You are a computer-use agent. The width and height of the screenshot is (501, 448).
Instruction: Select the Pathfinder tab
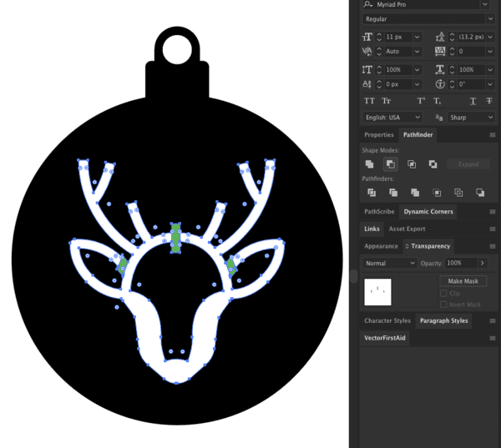click(417, 135)
